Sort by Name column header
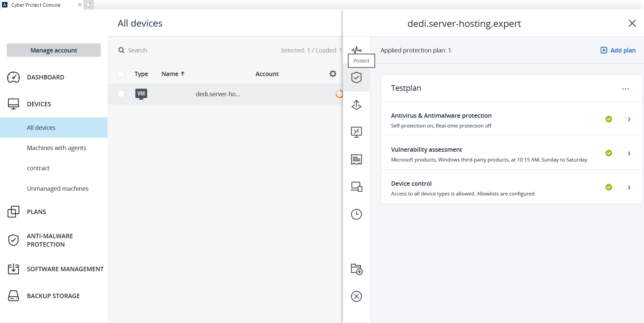 click(173, 74)
